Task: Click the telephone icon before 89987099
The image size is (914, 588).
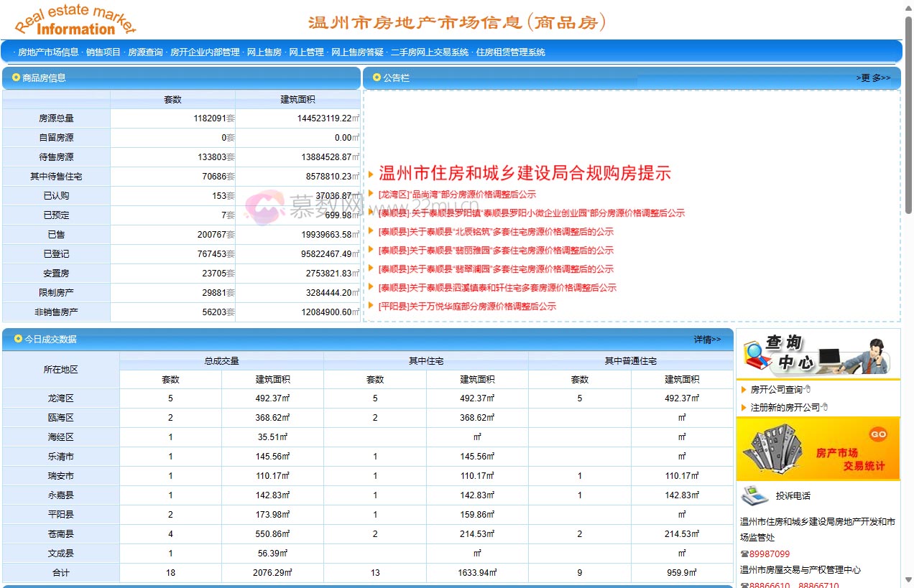Action: coord(744,553)
